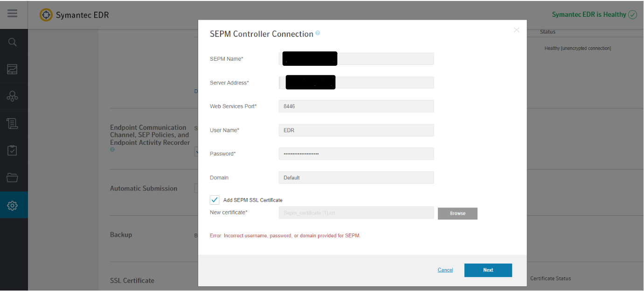This screenshot has width=644, height=291.
Task: Click the Add SEPM SSL Certificate label
Action: tap(253, 200)
